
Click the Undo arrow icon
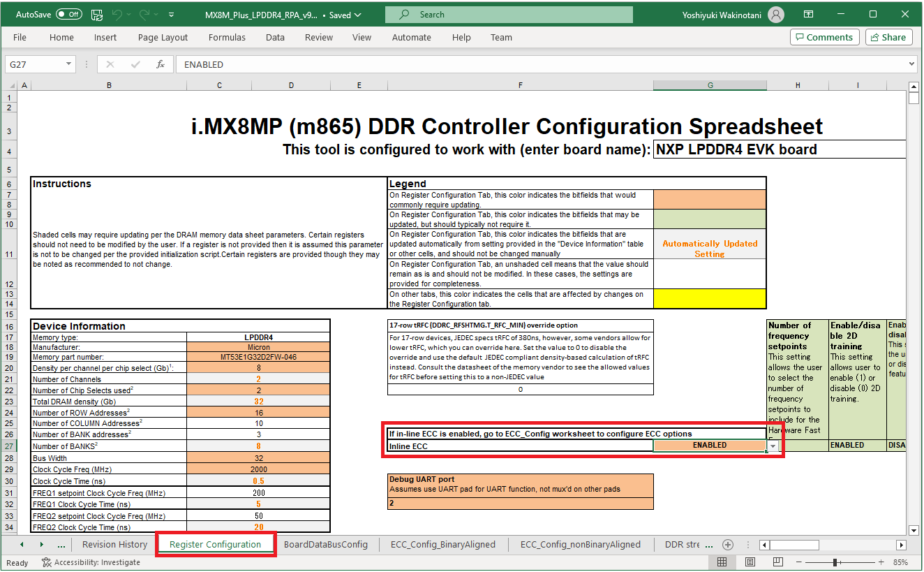coord(117,15)
